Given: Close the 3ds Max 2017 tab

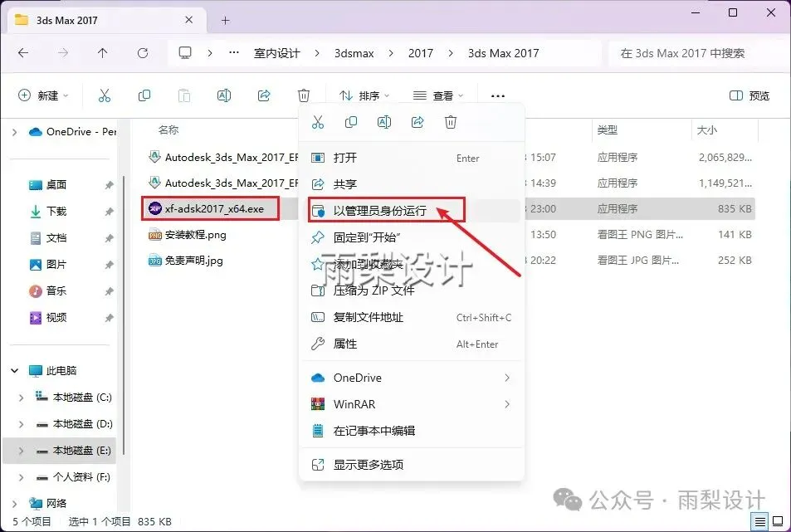Looking at the screenshot, I should [188, 20].
